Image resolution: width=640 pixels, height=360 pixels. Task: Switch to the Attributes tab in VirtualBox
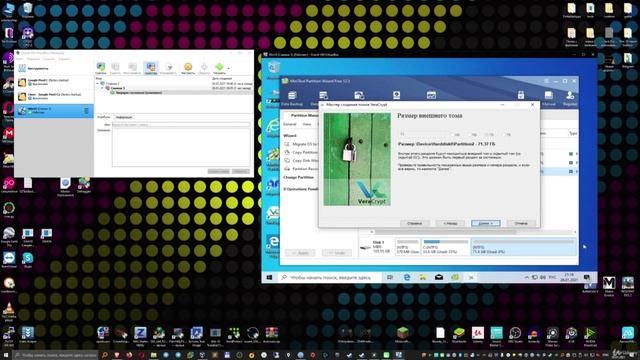pyautogui.click(x=104, y=117)
